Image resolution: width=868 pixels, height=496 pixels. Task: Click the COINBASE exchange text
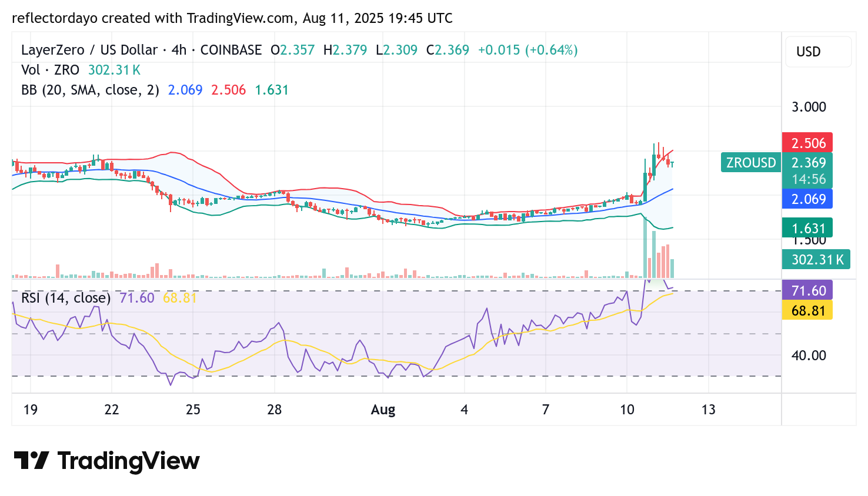coord(231,50)
